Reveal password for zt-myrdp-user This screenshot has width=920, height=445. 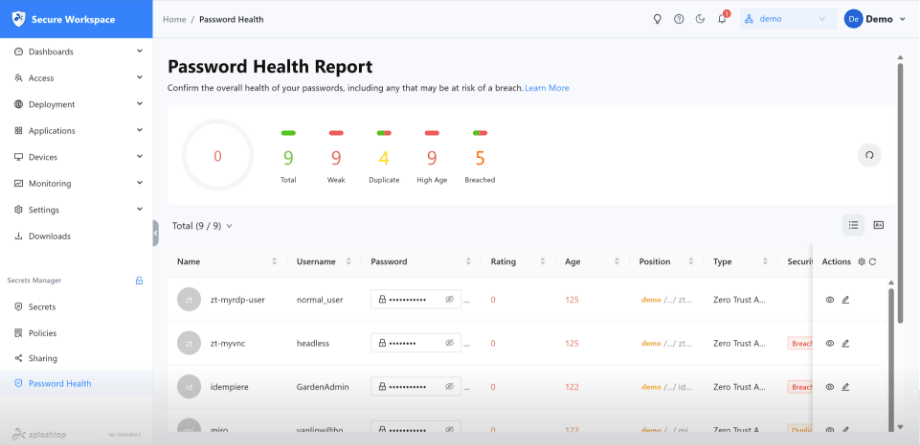(x=449, y=299)
